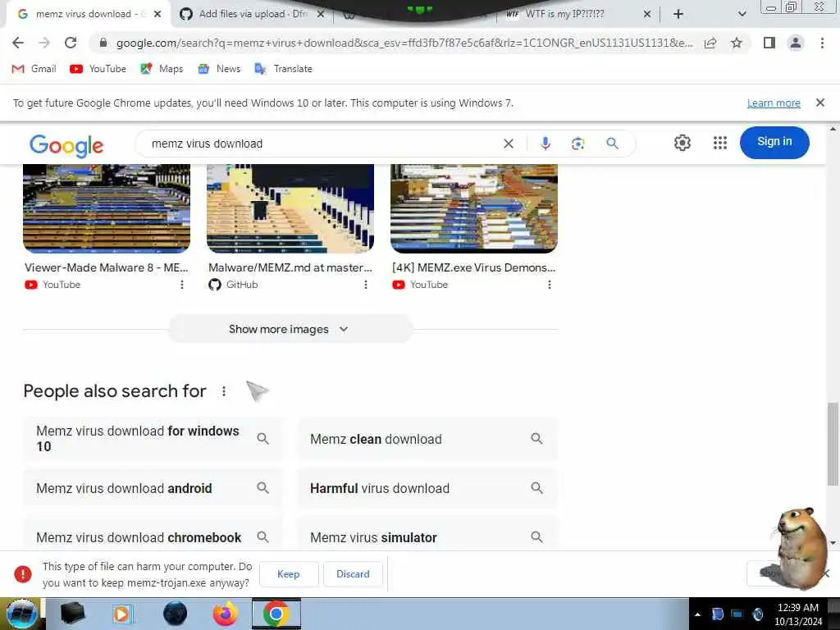Discard the memz-trojan.exe download
The height and width of the screenshot is (630, 840).
click(x=353, y=574)
